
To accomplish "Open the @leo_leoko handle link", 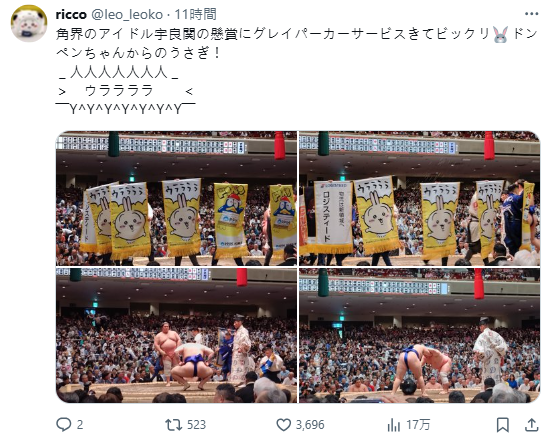I will coord(127,15).
